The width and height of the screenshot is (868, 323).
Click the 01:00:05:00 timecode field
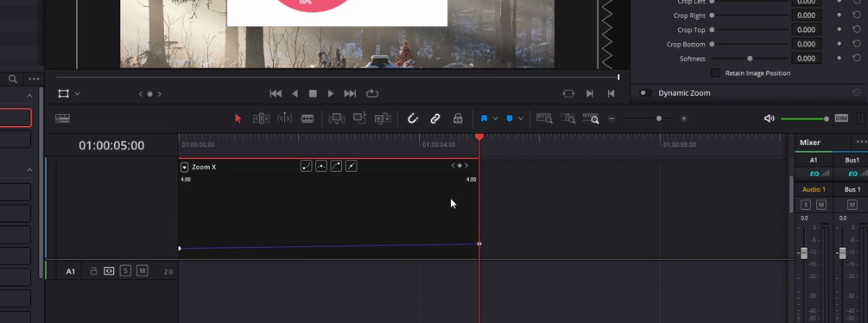[x=111, y=145]
